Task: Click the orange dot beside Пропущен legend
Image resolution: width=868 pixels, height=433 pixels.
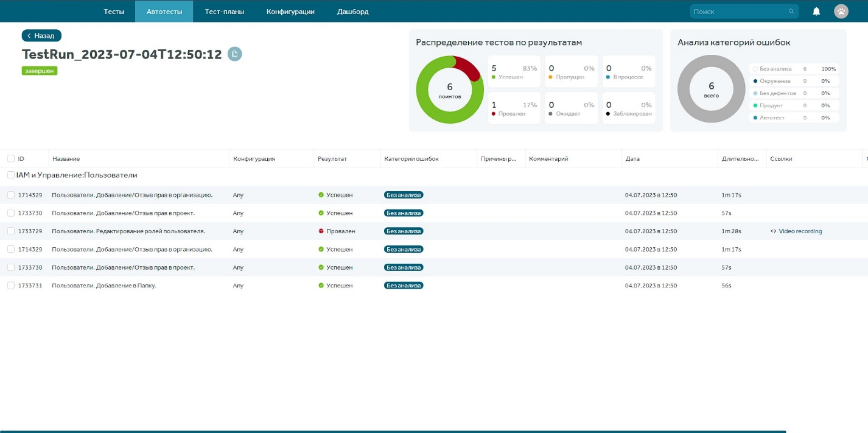Action: pyautogui.click(x=550, y=77)
